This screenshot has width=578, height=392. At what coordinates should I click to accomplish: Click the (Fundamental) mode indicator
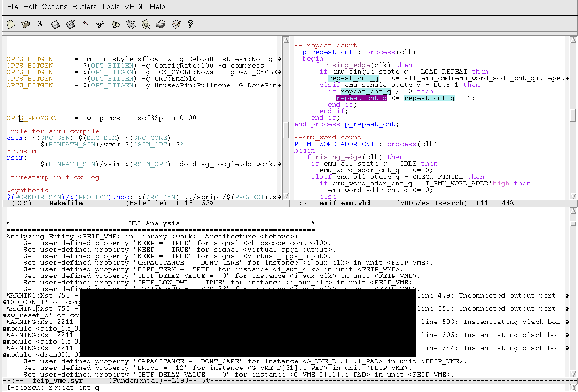pyautogui.click(x=136, y=381)
